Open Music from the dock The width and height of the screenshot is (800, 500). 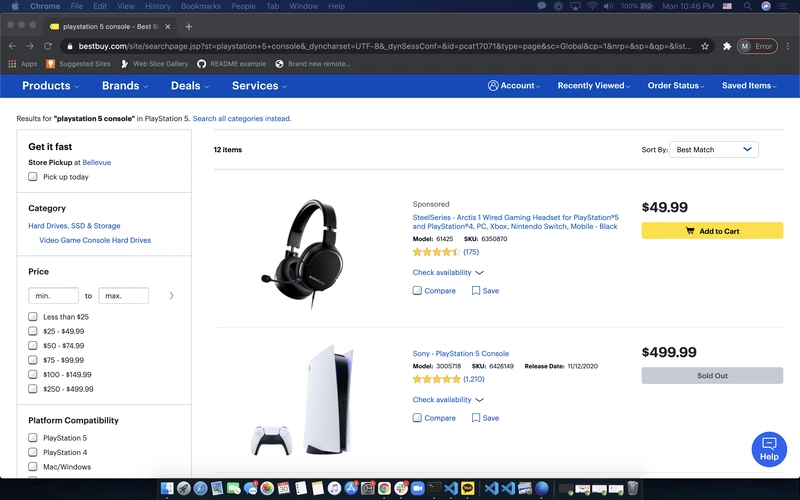[334, 488]
